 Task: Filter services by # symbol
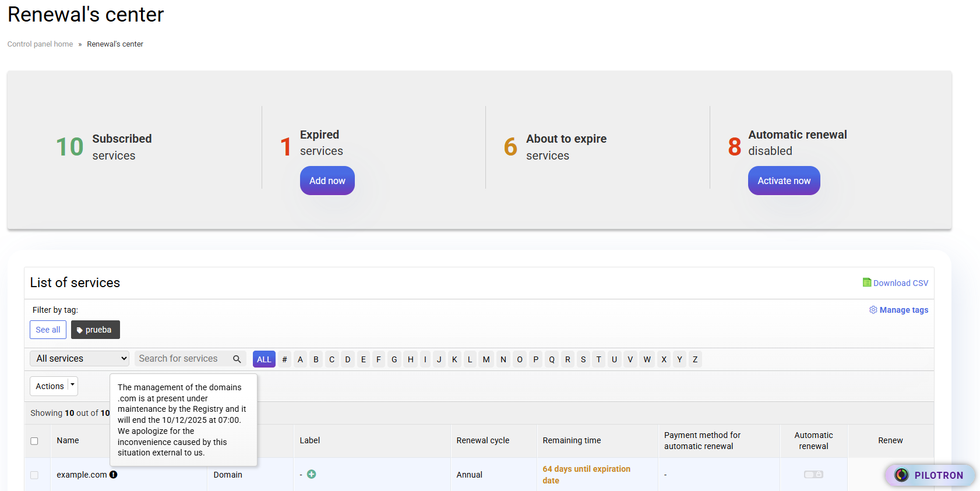pos(284,359)
